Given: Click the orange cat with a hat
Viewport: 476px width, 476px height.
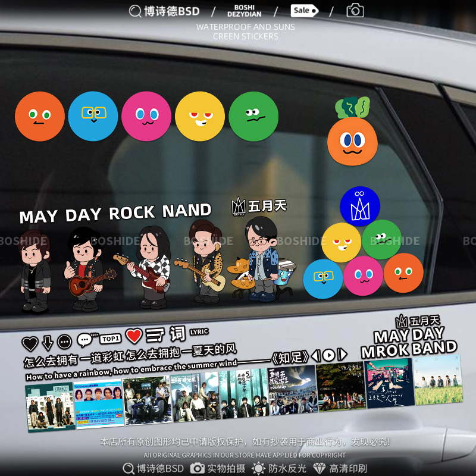Looking at the screenshot, I should pyautogui.click(x=240, y=277).
